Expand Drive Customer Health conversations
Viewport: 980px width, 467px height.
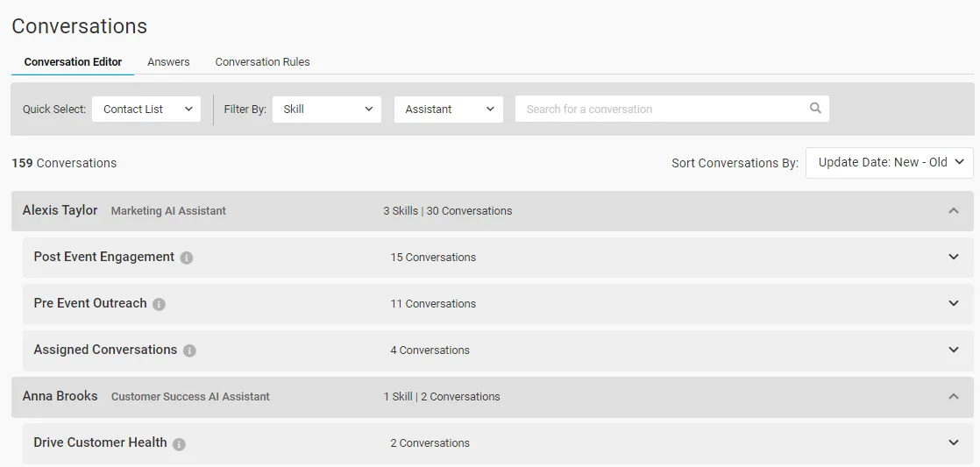click(953, 442)
